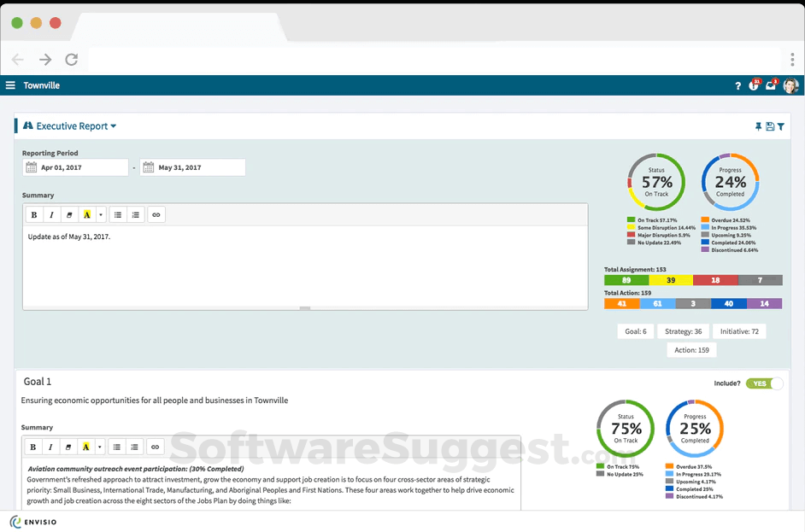The height and width of the screenshot is (532, 805).
Task: Pin the Executive Report
Action: coord(758,126)
